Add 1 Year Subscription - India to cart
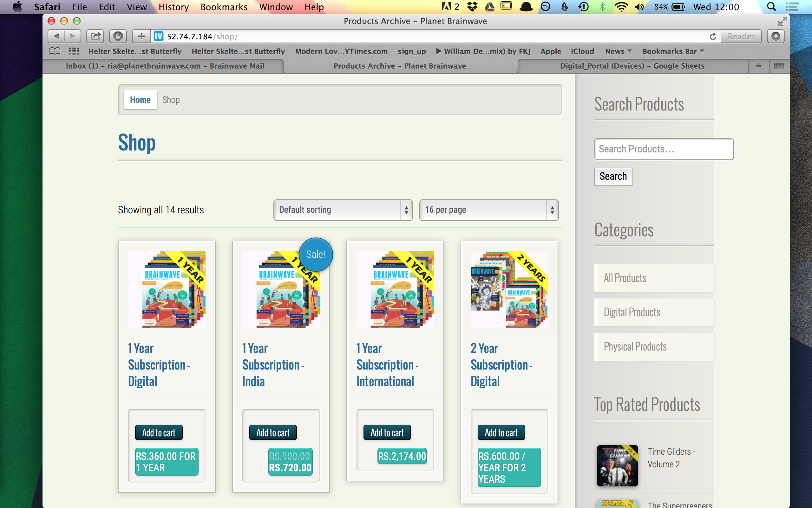 tap(273, 432)
